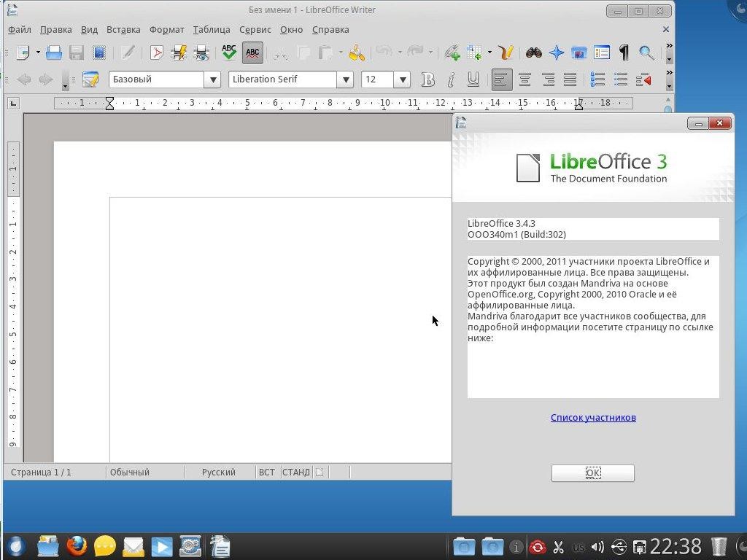The width and height of the screenshot is (747, 560).
Task: Click the Open document icon
Action: pos(54,52)
